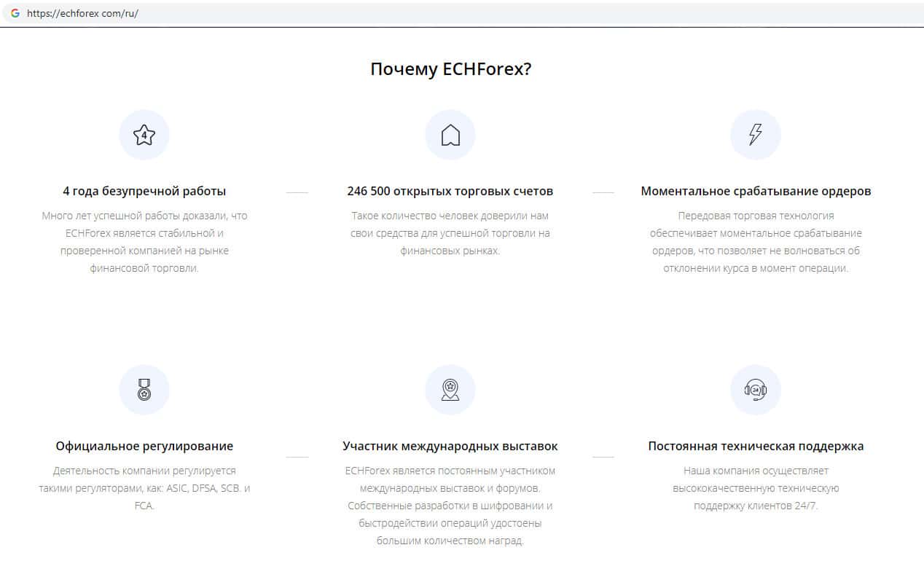Click the 24/7 technical support description

pyautogui.click(x=756, y=488)
